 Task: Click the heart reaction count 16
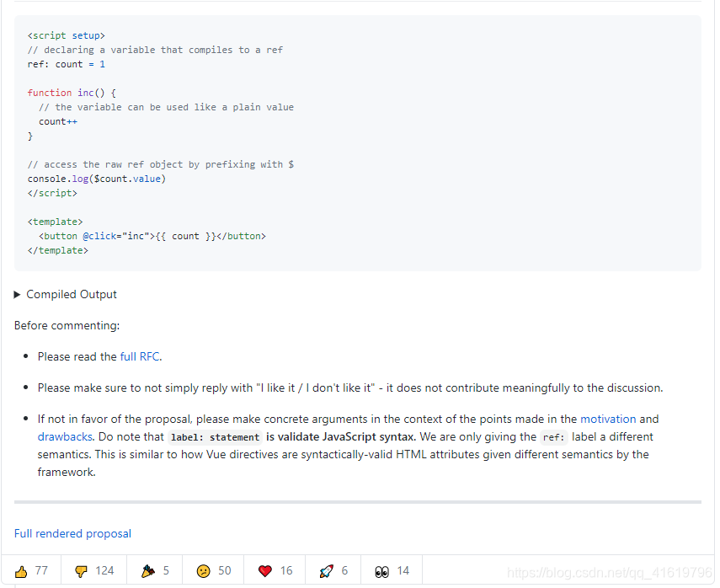pos(286,570)
